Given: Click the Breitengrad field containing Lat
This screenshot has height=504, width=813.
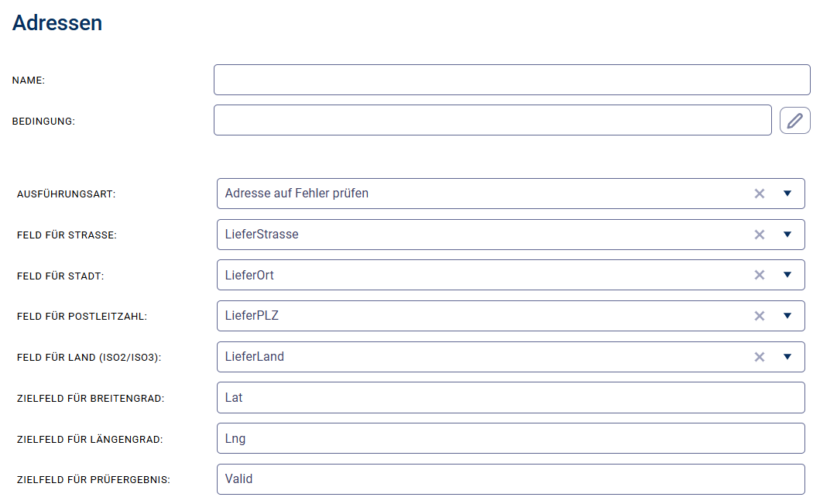Looking at the screenshot, I should coord(511,397).
